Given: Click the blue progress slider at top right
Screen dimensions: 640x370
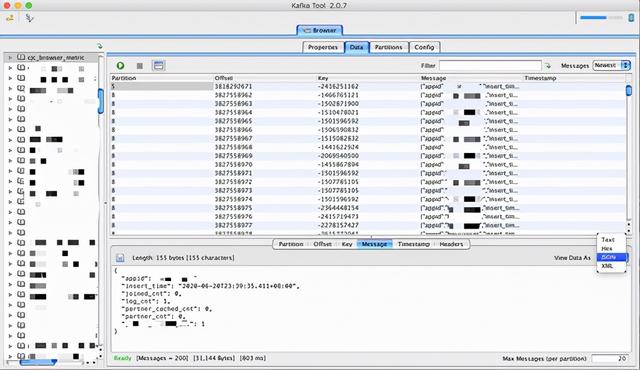Looking at the screenshot, I should (x=601, y=18).
